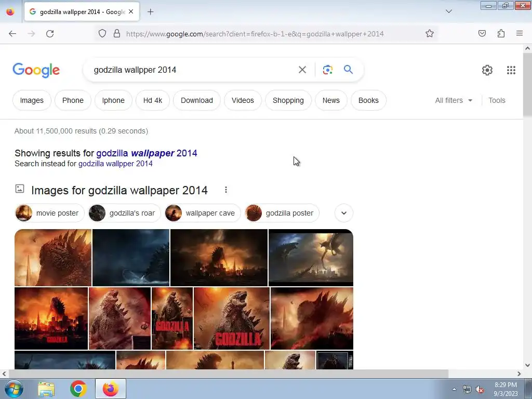Click image icon beside Images for heading
The height and width of the screenshot is (399, 532).
[x=20, y=189]
